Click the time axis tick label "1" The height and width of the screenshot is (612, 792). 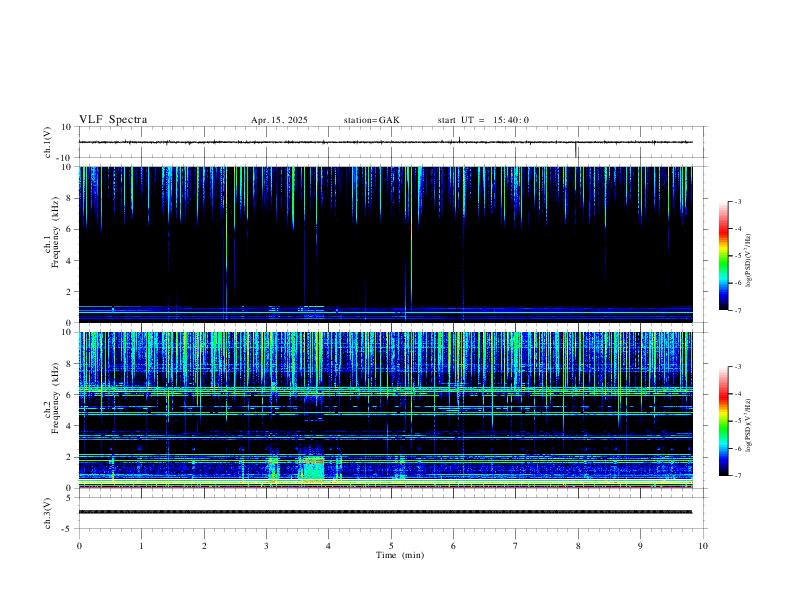click(x=141, y=546)
